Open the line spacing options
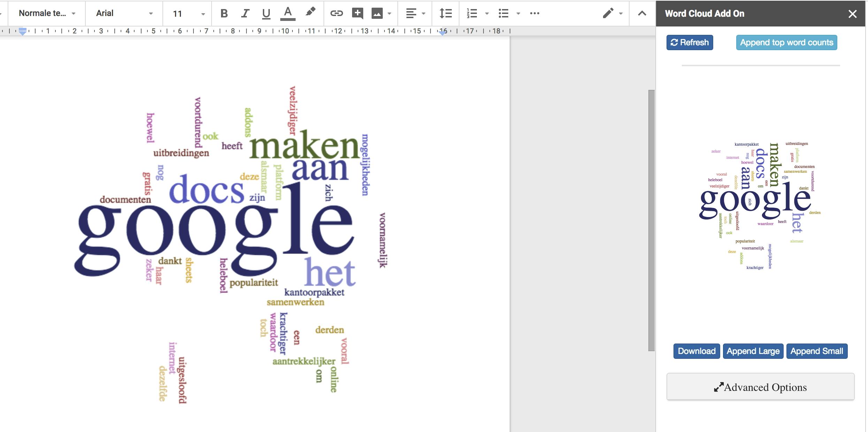This screenshot has height=432, width=868. point(446,13)
